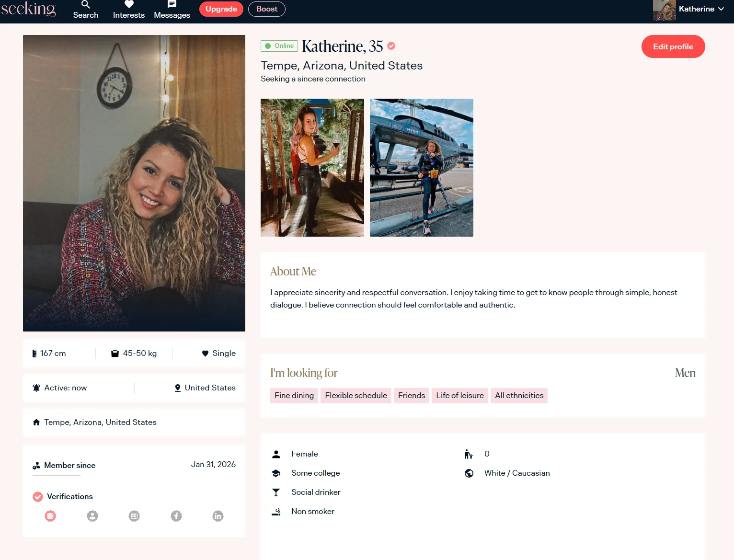Open the main curly-hair profile photo

[134, 183]
